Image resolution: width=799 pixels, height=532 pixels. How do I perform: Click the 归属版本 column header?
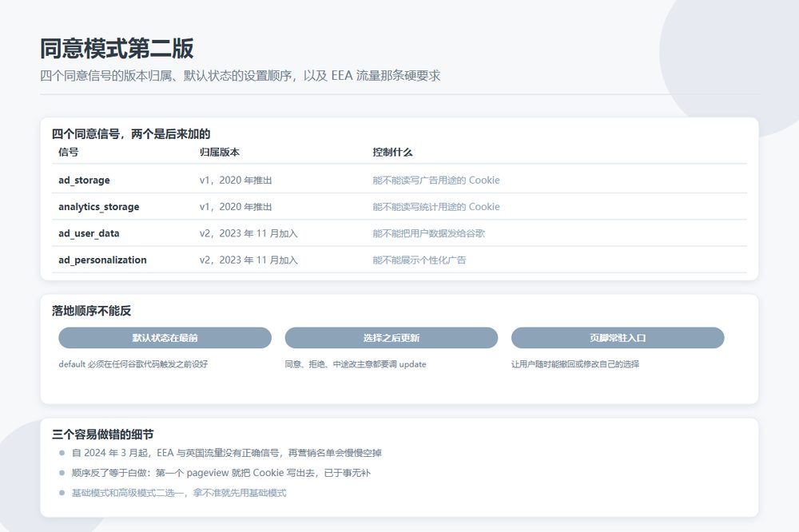[x=219, y=152]
